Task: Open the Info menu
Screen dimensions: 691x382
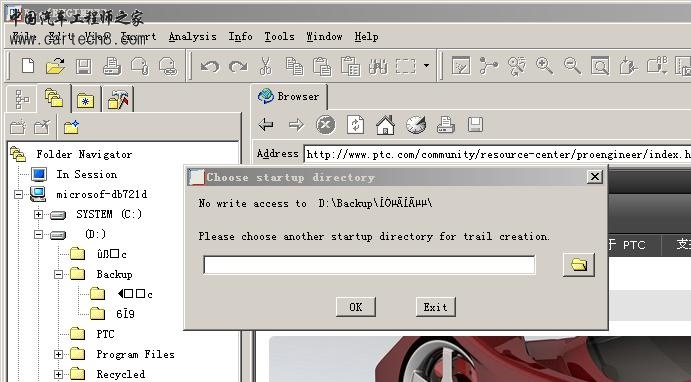Action: 240,37
